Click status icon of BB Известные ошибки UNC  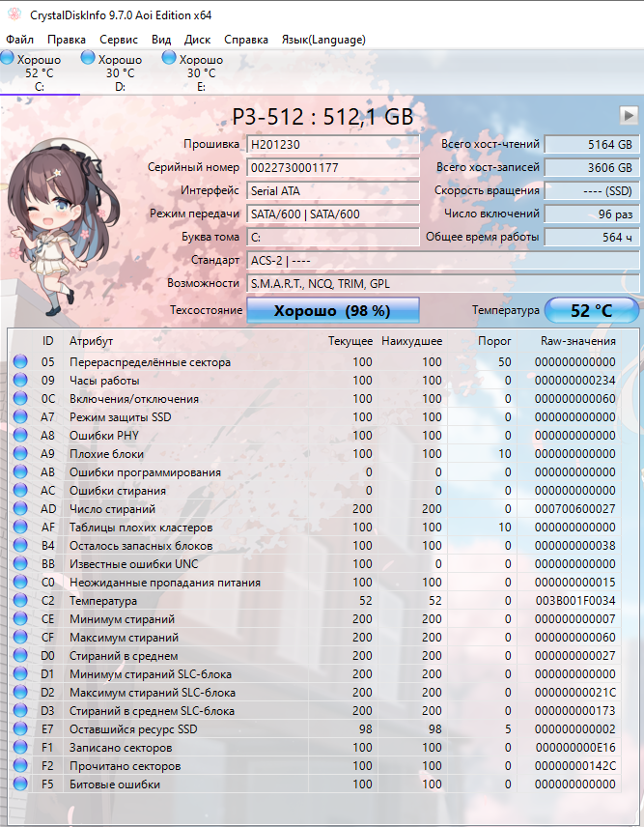20,564
